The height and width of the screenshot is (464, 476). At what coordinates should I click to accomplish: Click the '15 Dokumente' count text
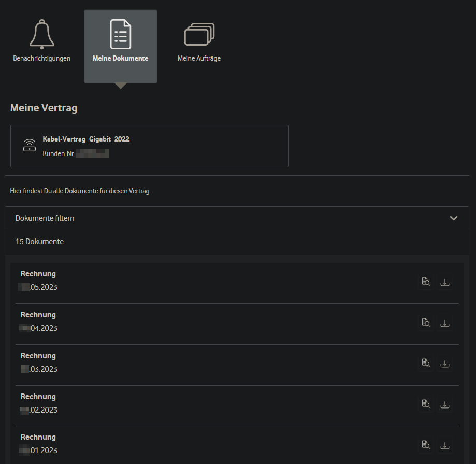[x=39, y=242]
